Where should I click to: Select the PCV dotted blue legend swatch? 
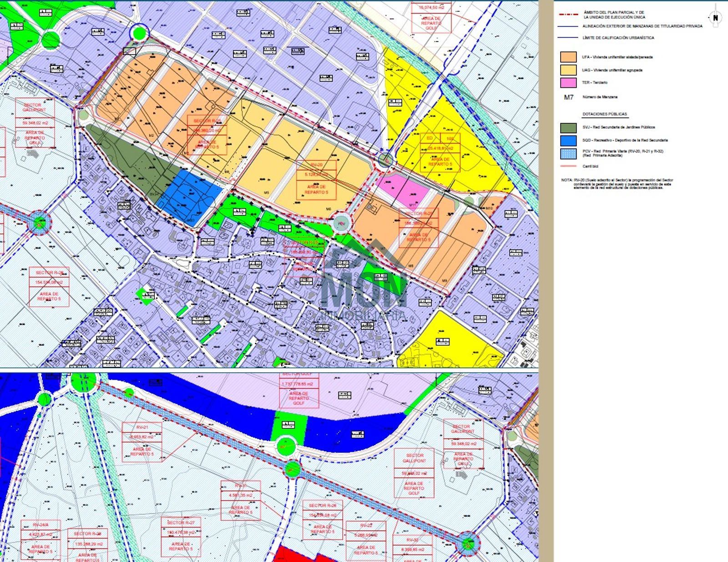tap(568, 153)
